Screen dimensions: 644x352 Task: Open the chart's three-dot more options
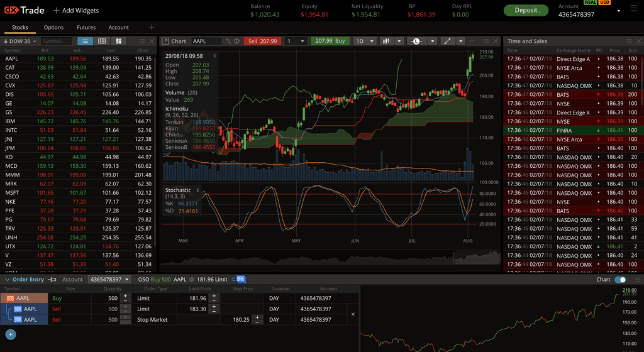point(472,41)
